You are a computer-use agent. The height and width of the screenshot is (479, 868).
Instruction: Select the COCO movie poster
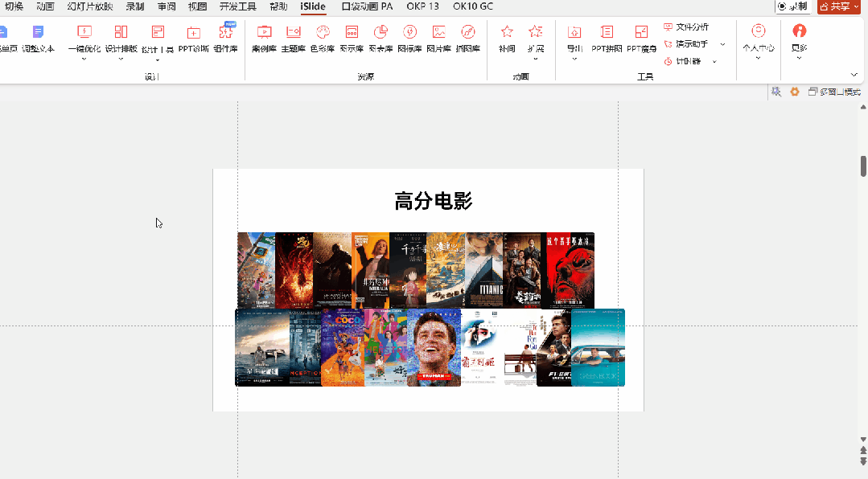click(343, 347)
